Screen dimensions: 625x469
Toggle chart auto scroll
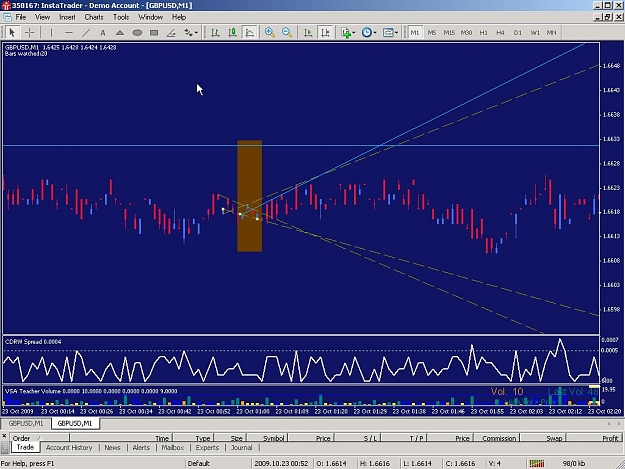pyautogui.click(x=308, y=33)
